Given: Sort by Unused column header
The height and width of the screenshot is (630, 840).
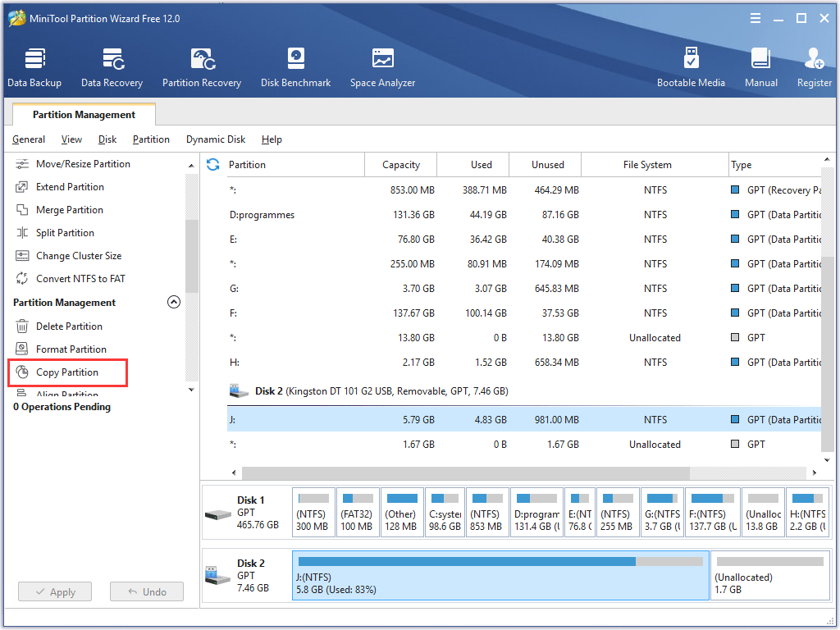Looking at the screenshot, I should pyautogui.click(x=547, y=164).
